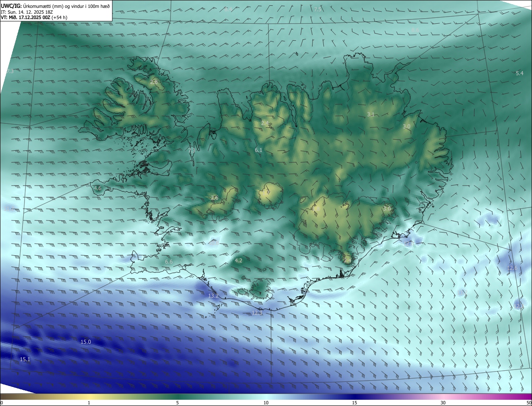Click the 15 tick label on the colorbar
Screen dimensions: 532x406
(x=355, y=403)
